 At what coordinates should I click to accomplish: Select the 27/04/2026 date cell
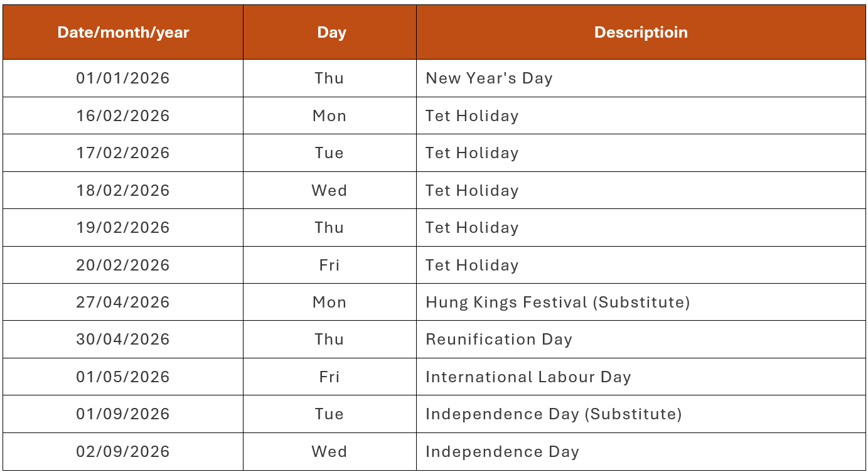pos(123,303)
